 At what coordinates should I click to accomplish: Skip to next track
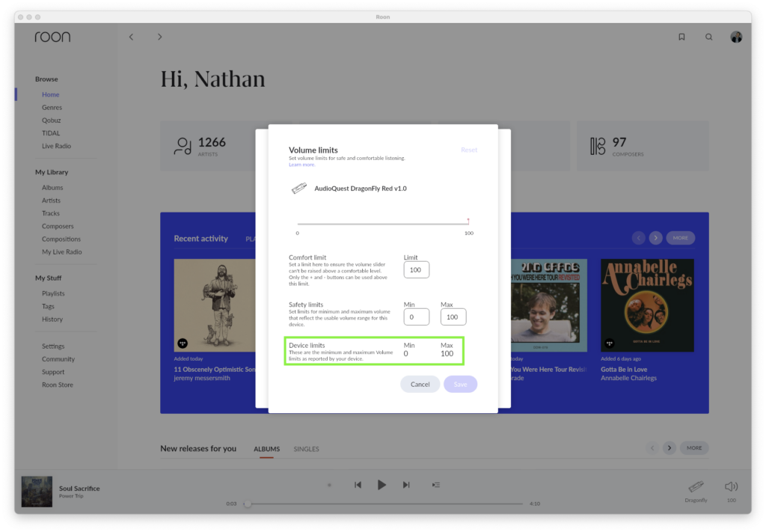click(x=406, y=485)
